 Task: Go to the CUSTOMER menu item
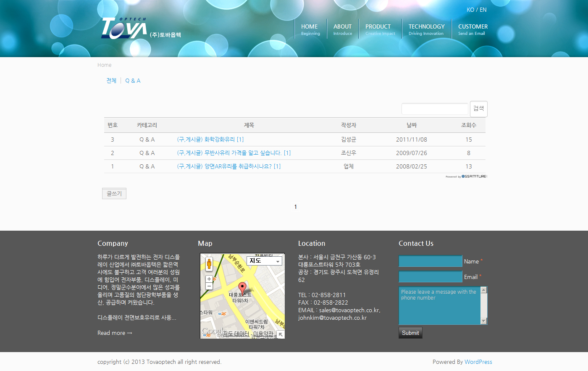[472, 29]
